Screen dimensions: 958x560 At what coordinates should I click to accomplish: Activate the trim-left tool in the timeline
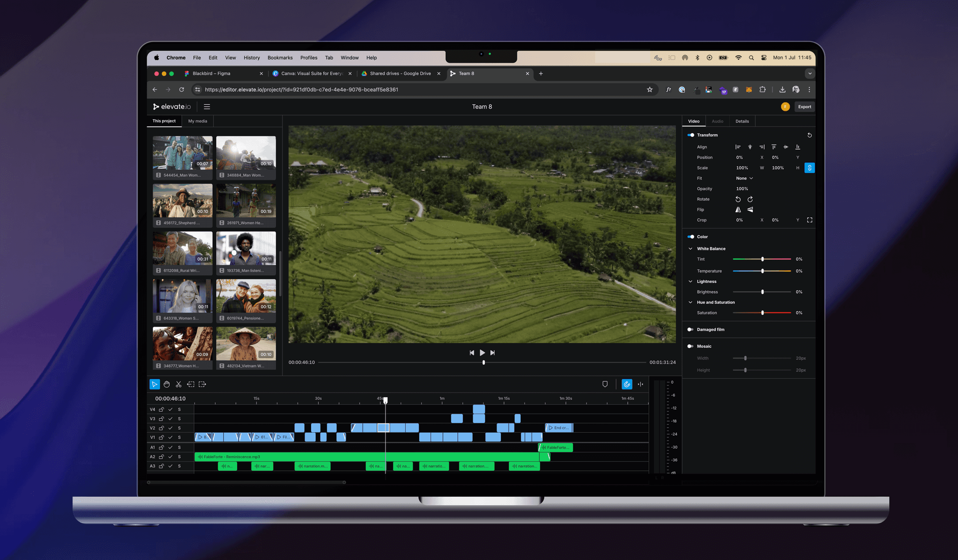pyautogui.click(x=190, y=384)
